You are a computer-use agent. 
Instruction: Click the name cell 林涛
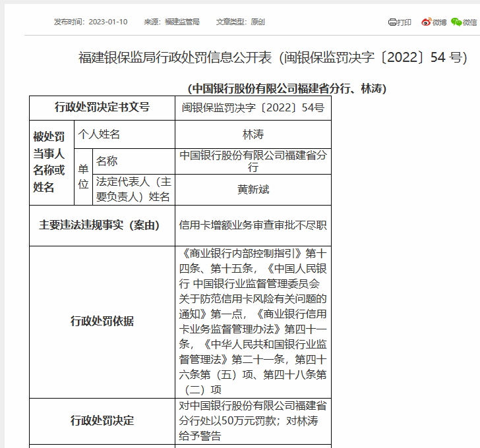pos(253,134)
